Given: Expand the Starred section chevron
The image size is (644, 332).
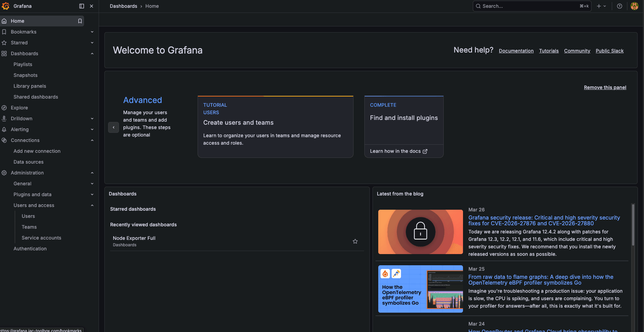Looking at the screenshot, I should click(x=92, y=43).
